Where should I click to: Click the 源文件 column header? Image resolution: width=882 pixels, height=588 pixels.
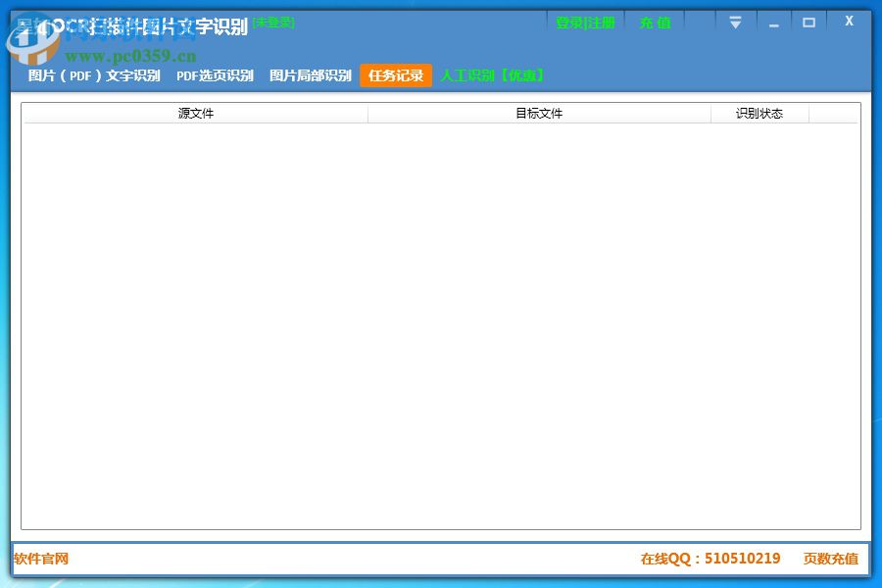coord(195,113)
